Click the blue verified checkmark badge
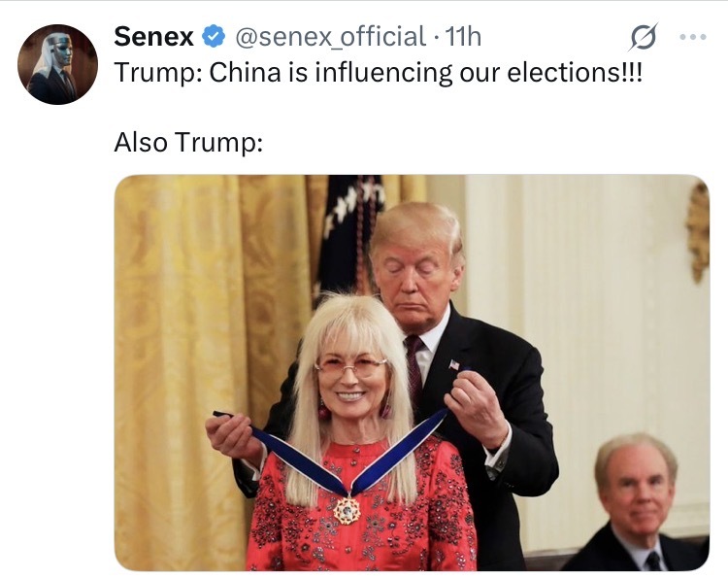 (x=215, y=37)
